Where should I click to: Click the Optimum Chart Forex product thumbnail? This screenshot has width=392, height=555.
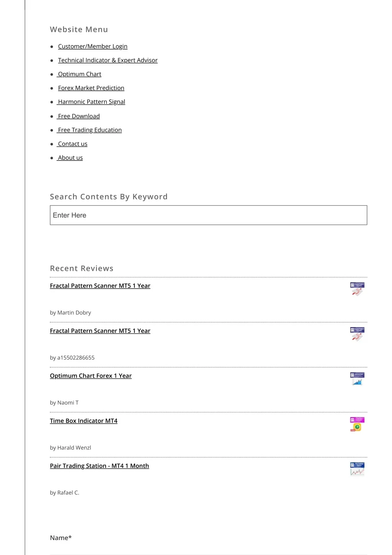coord(357,379)
